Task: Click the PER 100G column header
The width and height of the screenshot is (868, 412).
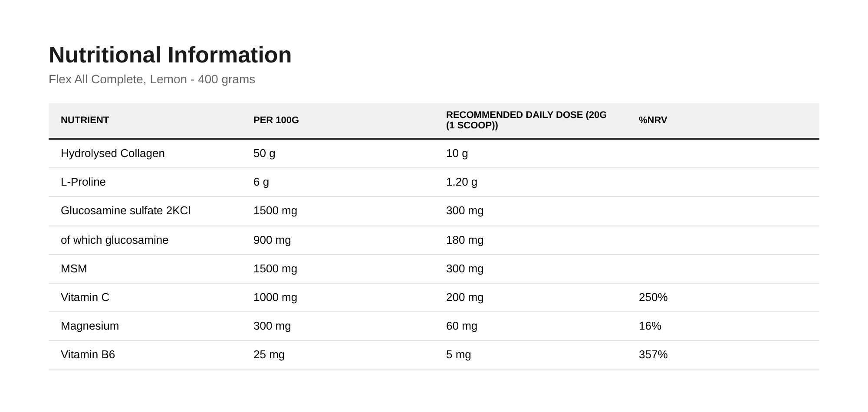Action: coord(276,120)
